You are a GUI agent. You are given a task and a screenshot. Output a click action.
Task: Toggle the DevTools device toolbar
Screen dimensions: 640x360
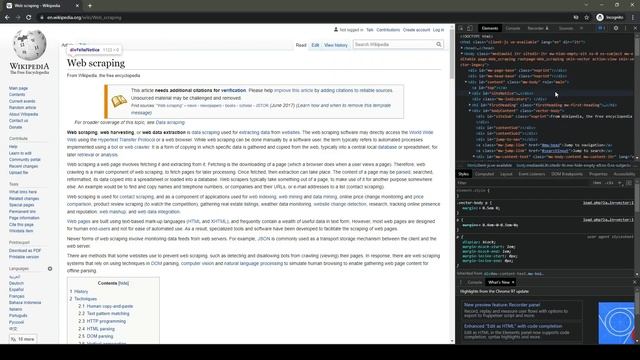point(470,28)
